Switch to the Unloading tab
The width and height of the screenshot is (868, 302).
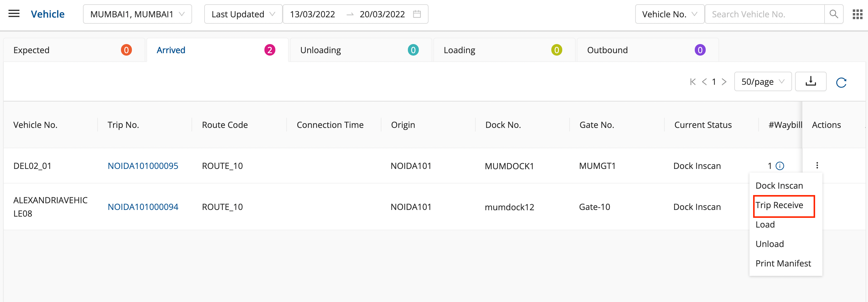[360, 50]
